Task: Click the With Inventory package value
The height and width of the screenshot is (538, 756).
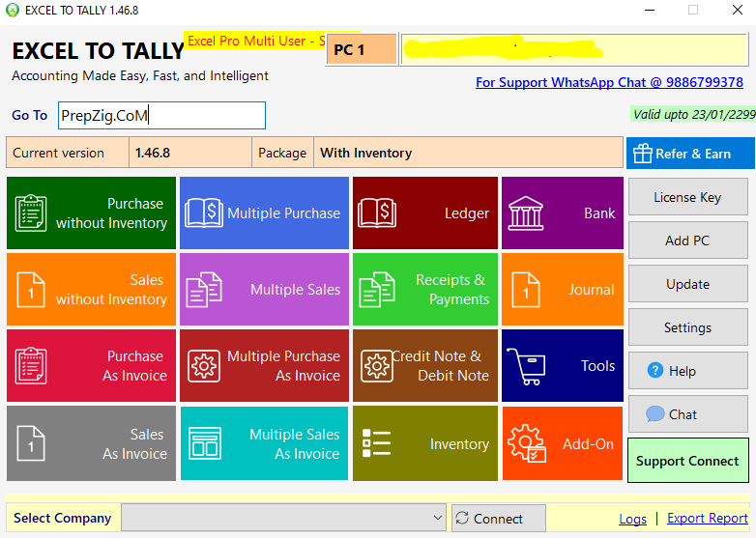Action: tap(468, 153)
